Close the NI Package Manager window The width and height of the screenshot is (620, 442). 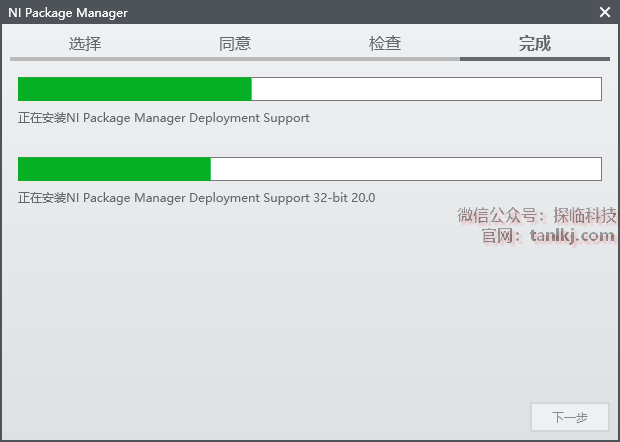(604, 12)
